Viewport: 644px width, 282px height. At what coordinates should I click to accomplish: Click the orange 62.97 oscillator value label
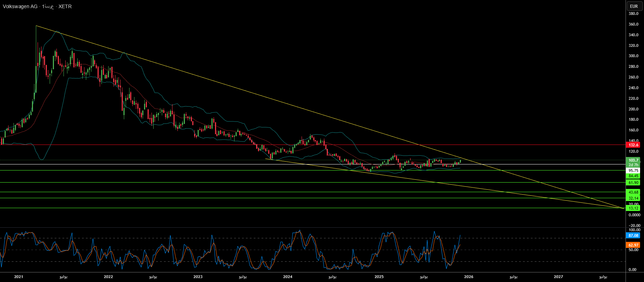click(x=633, y=245)
